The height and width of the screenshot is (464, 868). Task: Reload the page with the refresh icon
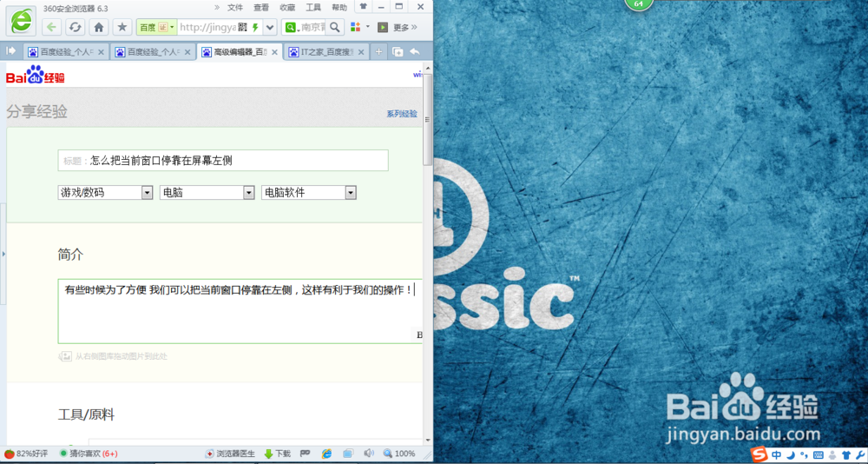pos(76,27)
